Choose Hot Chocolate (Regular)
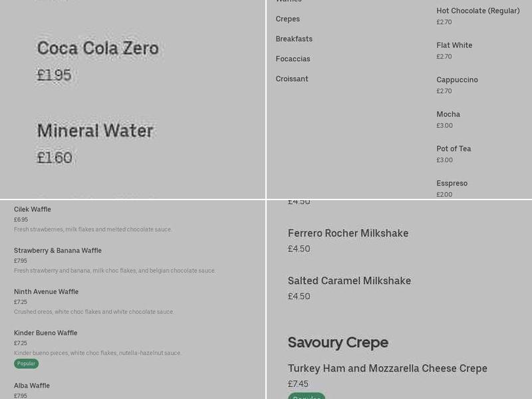Viewport: 532px width, 399px height. [x=478, y=11]
